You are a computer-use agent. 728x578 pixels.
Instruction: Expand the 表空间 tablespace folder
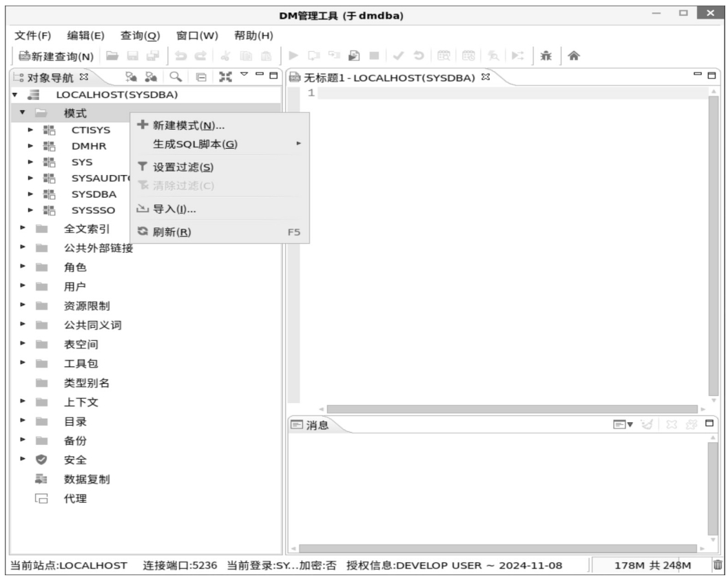(23, 344)
